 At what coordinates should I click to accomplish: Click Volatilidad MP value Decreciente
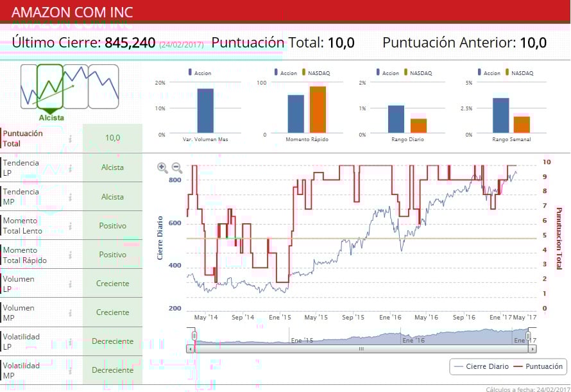coord(112,370)
